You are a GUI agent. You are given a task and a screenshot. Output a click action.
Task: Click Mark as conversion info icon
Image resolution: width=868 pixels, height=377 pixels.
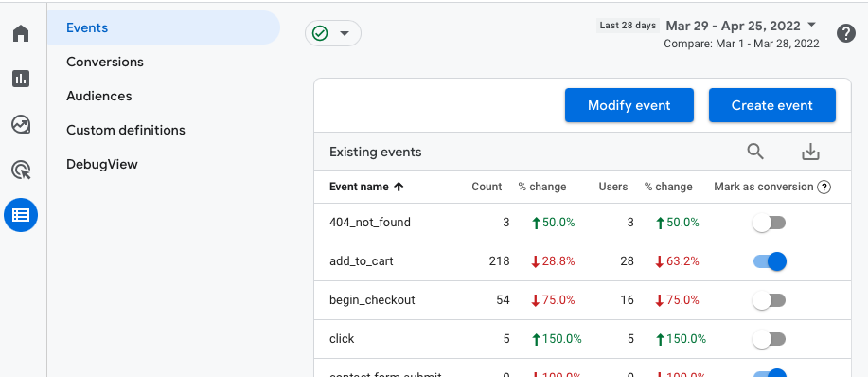tap(824, 188)
